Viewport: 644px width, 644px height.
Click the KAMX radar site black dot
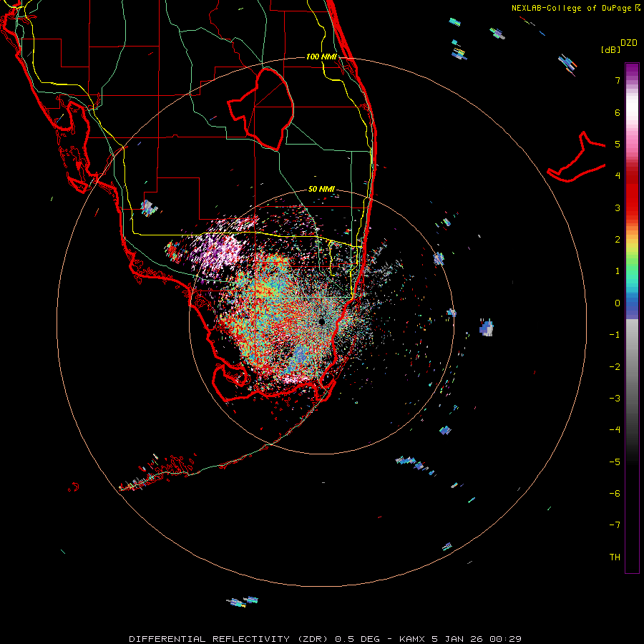[x=322, y=322]
